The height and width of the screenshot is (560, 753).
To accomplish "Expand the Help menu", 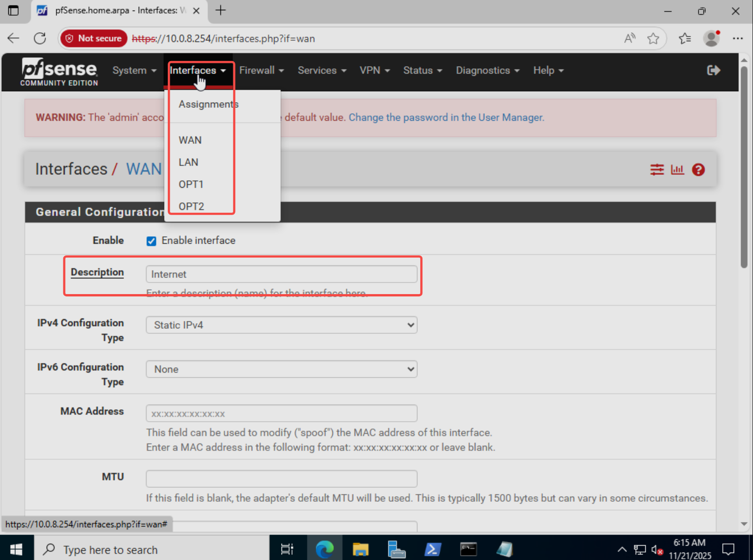I will pyautogui.click(x=548, y=70).
